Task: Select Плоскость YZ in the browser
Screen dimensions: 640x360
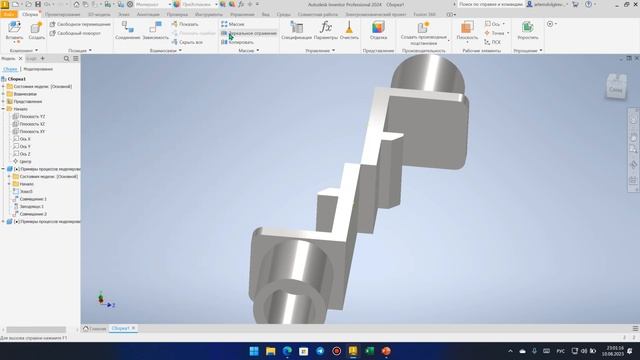Action: point(29,117)
